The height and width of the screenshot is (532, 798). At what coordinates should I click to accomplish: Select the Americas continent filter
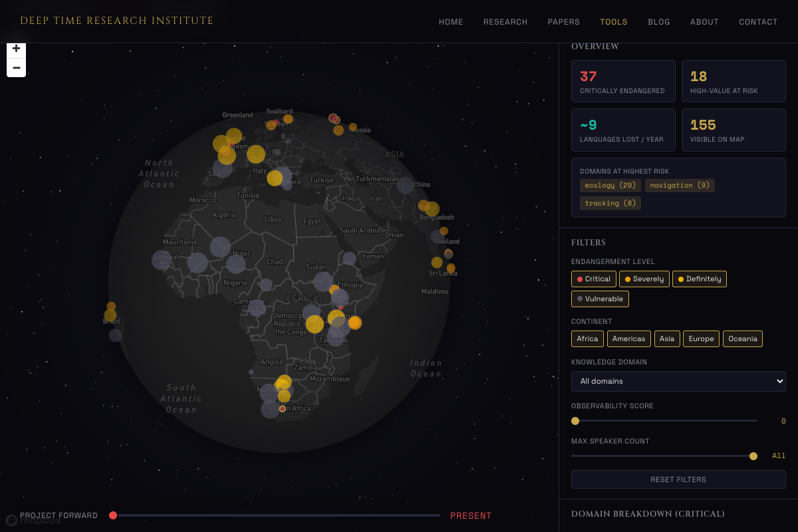[628, 338]
